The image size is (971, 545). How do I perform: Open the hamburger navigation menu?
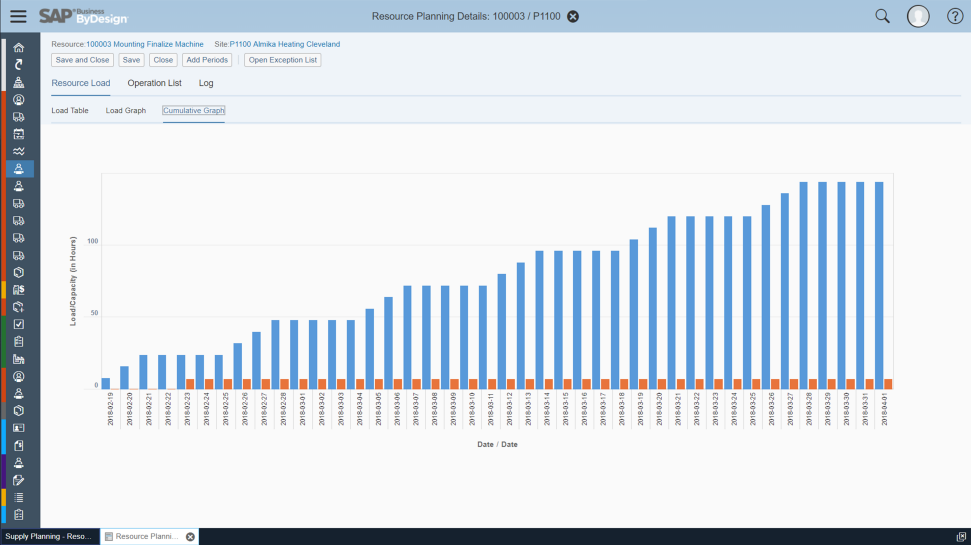[x=18, y=16]
